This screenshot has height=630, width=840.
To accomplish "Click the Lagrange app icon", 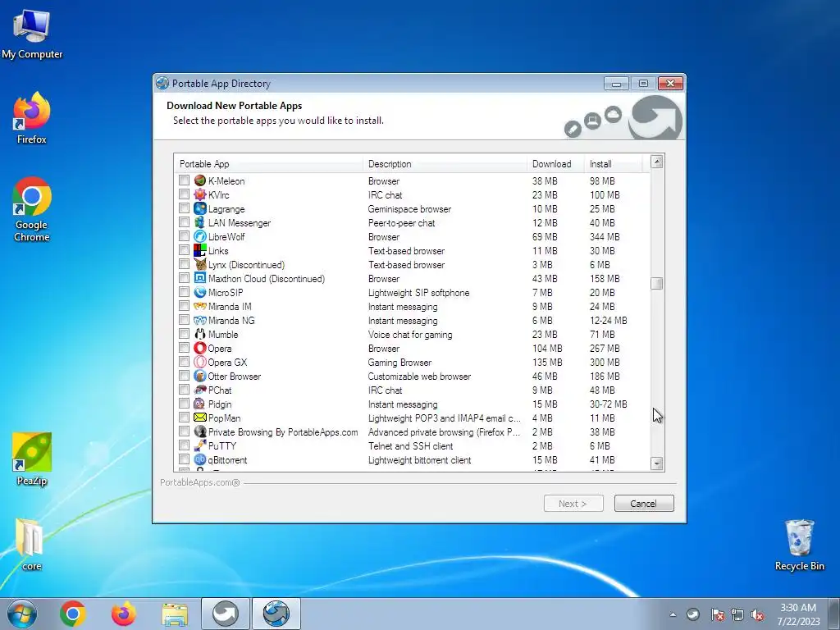I will 200,208.
